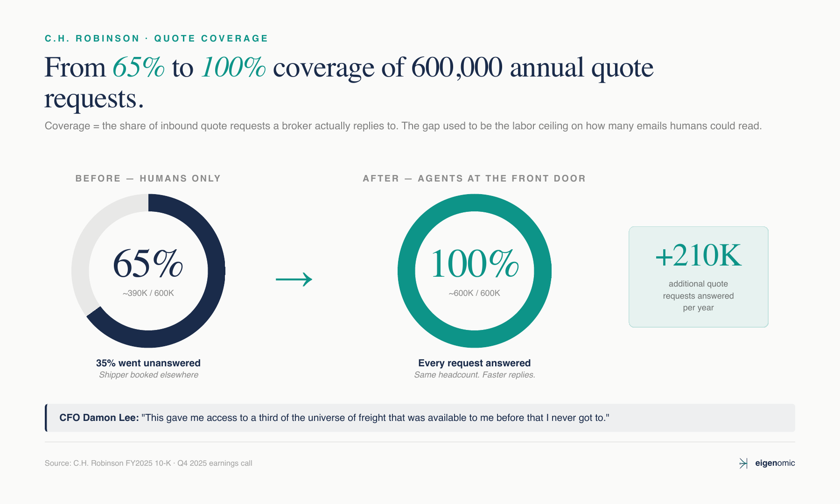The height and width of the screenshot is (504, 840).
Task: Click the ~600K / 600K label
Action: (474, 293)
